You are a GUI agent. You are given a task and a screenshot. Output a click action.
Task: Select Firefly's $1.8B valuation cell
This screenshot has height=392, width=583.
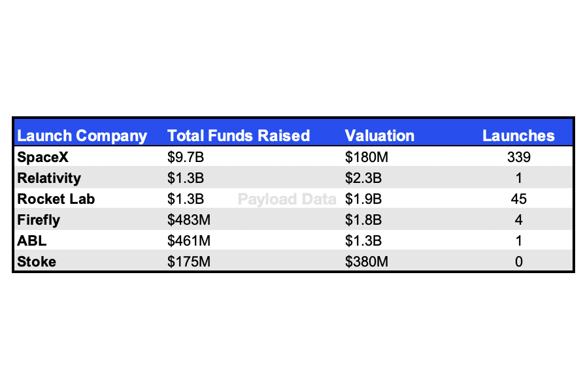pyautogui.click(x=363, y=220)
